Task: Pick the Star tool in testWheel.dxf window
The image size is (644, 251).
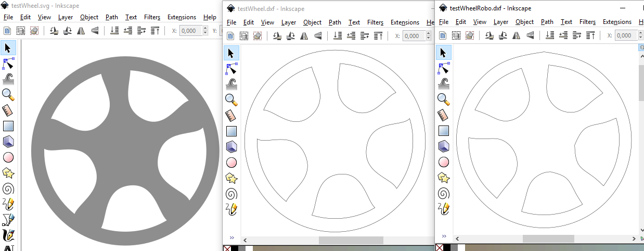Action: (x=231, y=178)
